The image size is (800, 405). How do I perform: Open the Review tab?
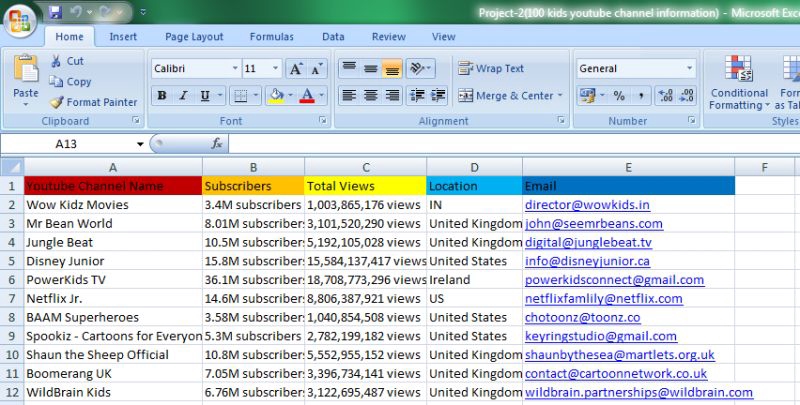coord(389,37)
